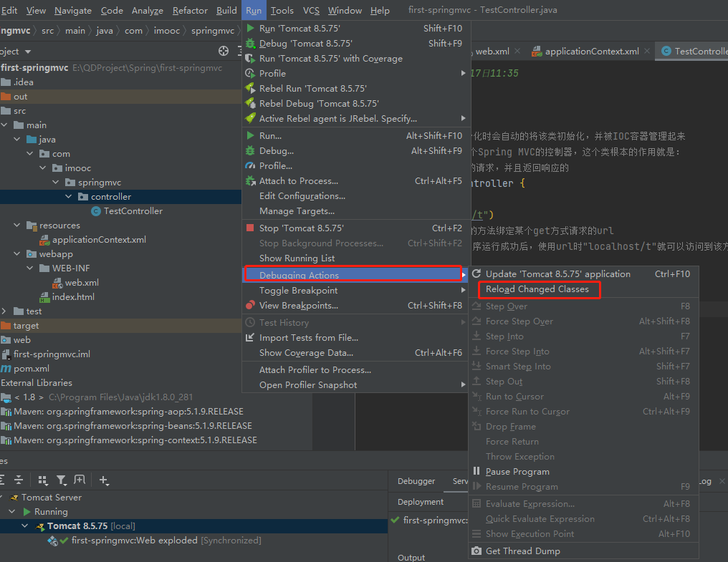Open the Refactor menu
728x562 pixels.
(190, 10)
